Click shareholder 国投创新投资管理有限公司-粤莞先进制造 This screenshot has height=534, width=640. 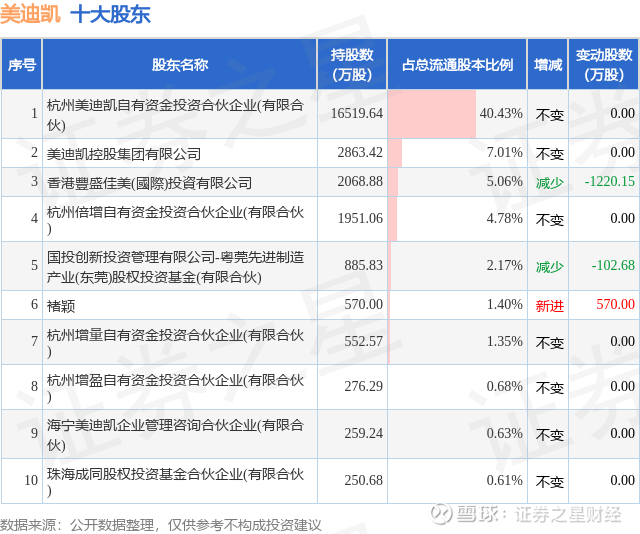click(175, 267)
